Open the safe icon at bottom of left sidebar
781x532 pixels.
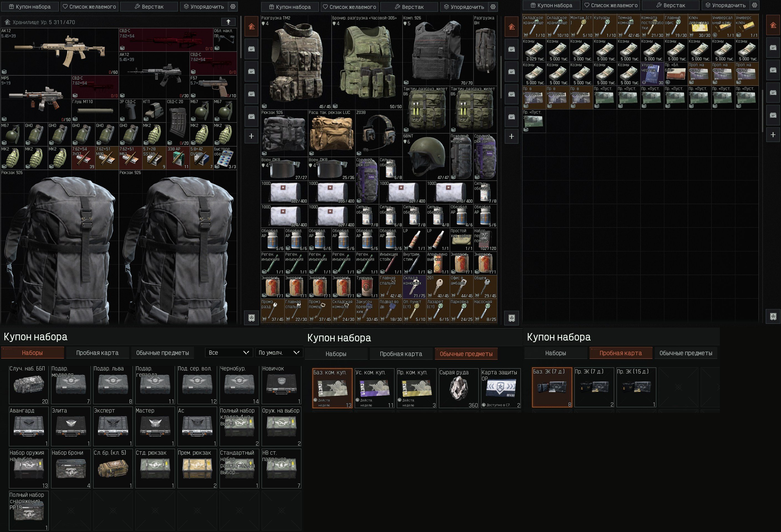coord(251,318)
